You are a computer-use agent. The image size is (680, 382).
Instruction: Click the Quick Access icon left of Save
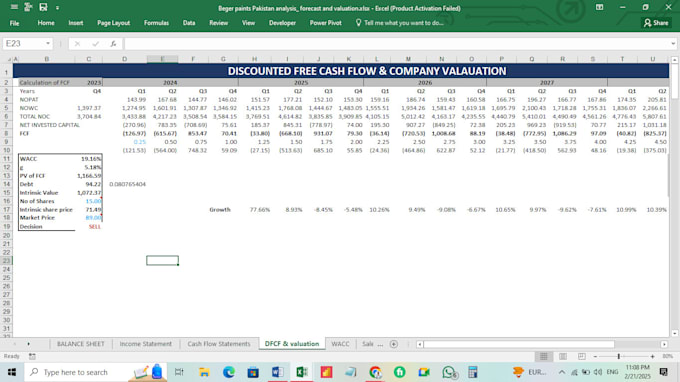[28, 7]
